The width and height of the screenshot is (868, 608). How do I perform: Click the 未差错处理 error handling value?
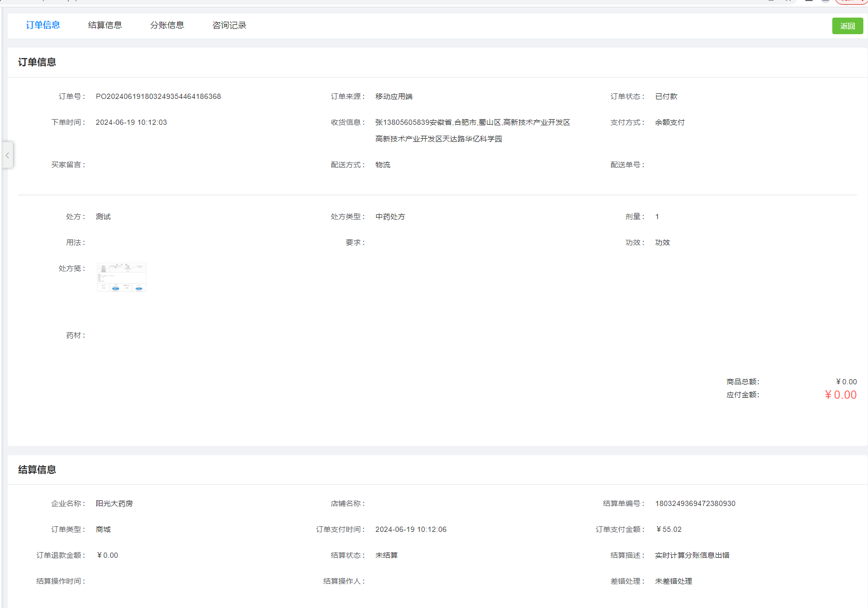point(673,581)
